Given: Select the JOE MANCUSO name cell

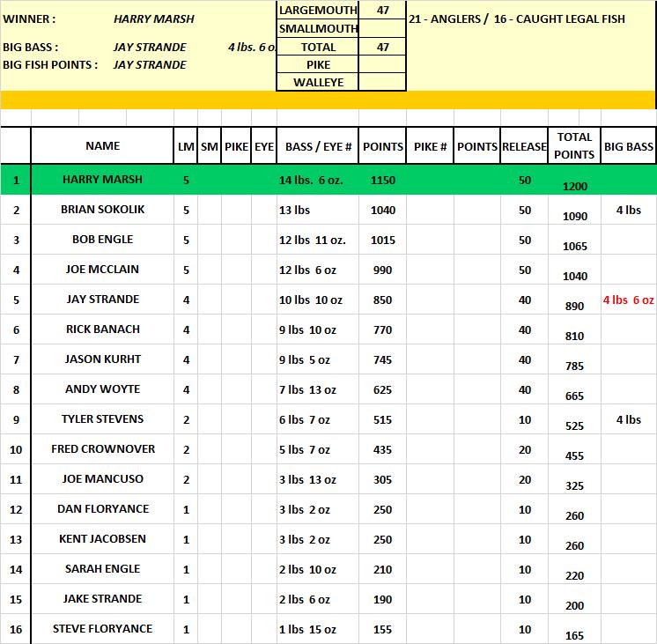Looking at the screenshot, I should [x=103, y=478].
